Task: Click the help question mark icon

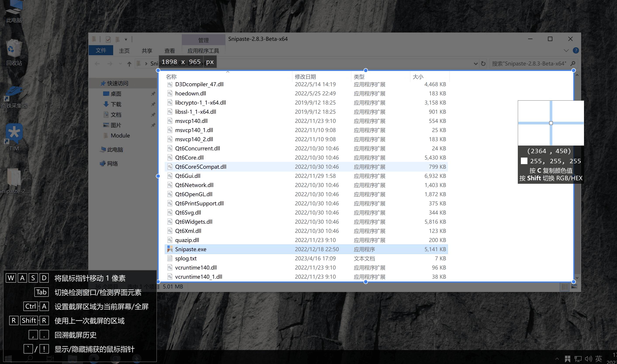Action: (x=575, y=51)
